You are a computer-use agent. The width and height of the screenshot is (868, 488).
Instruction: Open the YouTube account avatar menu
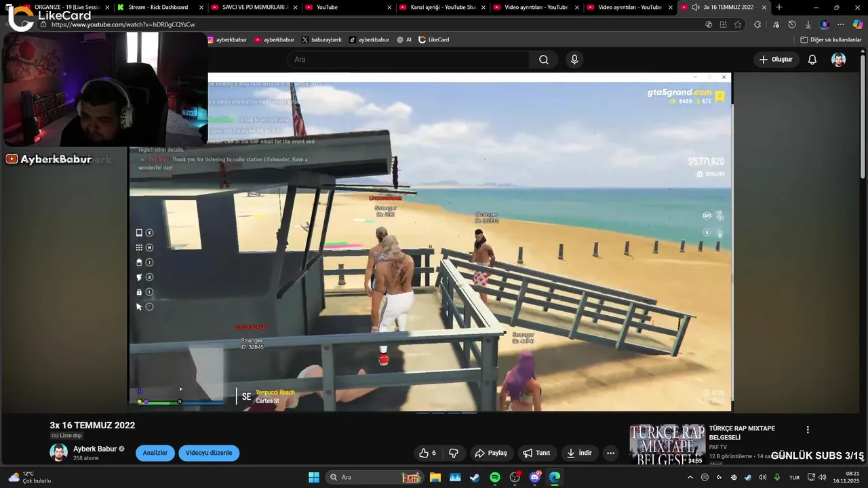(839, 60)
